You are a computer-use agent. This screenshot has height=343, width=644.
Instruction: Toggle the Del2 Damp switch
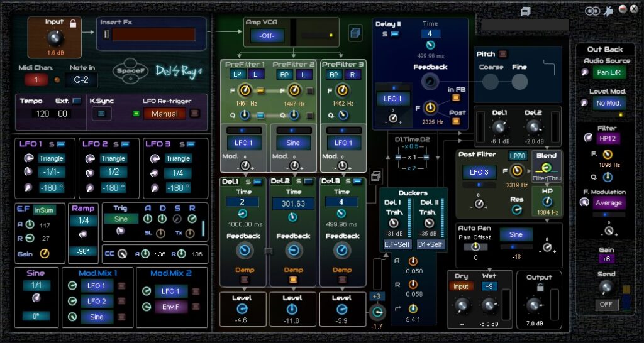click(x=294, y=280)
